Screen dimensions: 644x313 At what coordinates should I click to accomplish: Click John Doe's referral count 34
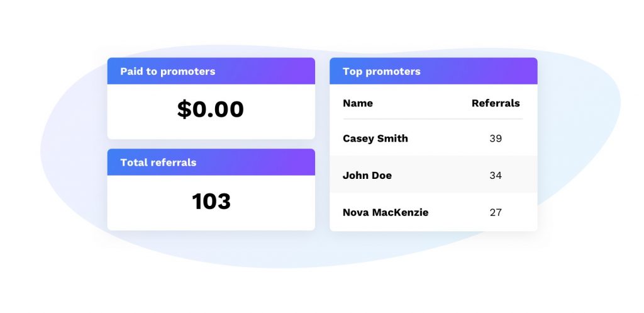click(496, 175)
